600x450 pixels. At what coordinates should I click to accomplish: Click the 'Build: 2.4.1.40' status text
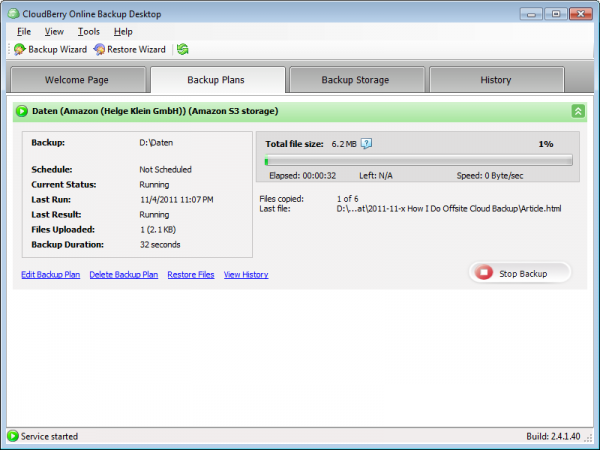(x=553, y=436)
